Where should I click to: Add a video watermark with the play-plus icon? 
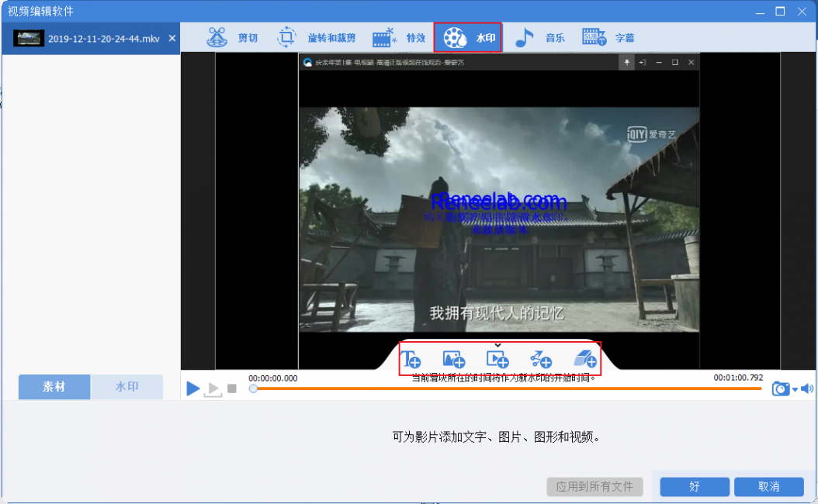497,359
